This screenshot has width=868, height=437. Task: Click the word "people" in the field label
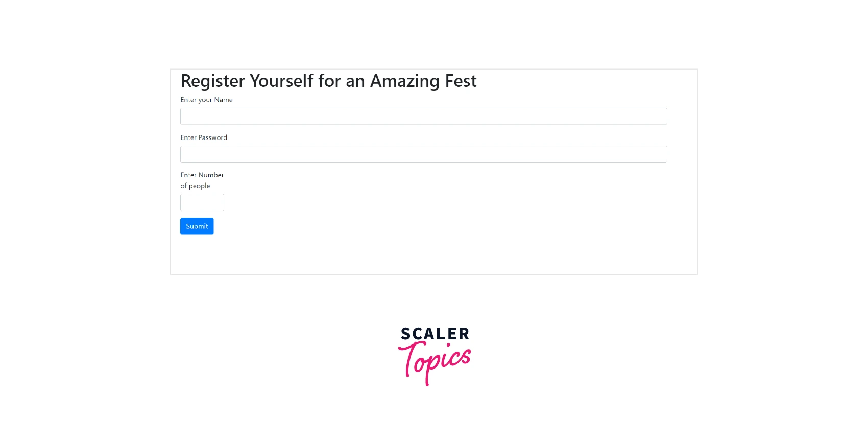pos(199,186)
